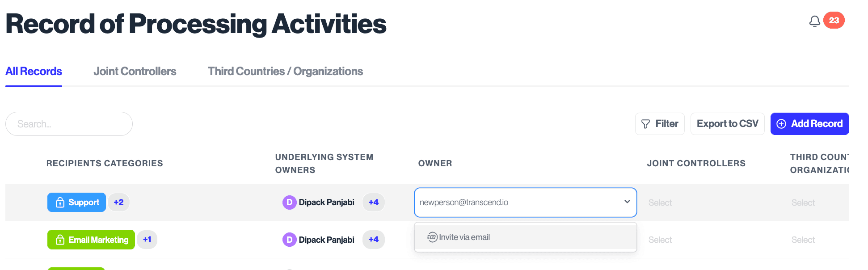Expand the +2 recipients badge beside Support
The image size is (868, 270).
pyautogui.click(x=118, y=202)
